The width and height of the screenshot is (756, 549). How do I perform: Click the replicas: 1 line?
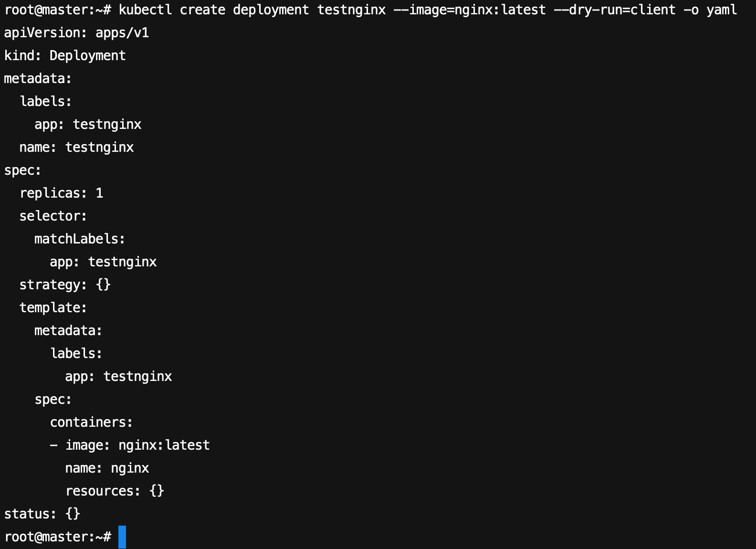tap(61, 193)
